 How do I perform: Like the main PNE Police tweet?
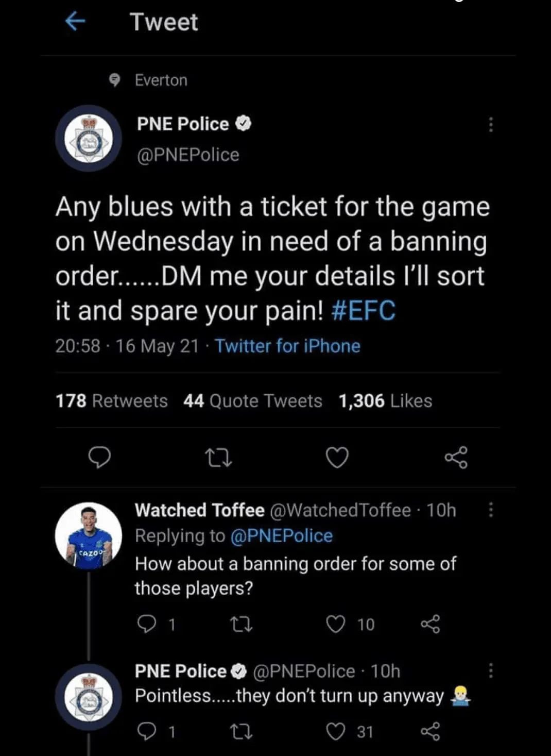click(337, 457)
